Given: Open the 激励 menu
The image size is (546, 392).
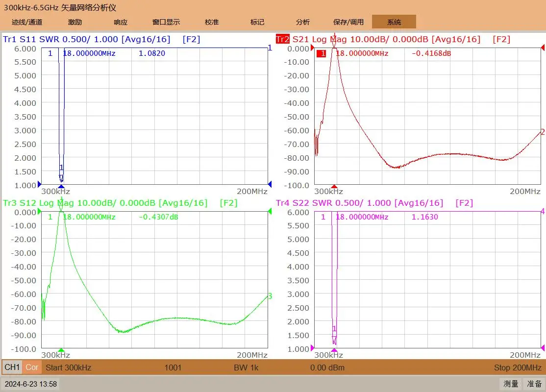Looking at the screenshot, I should pyautogui.click(x=75, y=22).
